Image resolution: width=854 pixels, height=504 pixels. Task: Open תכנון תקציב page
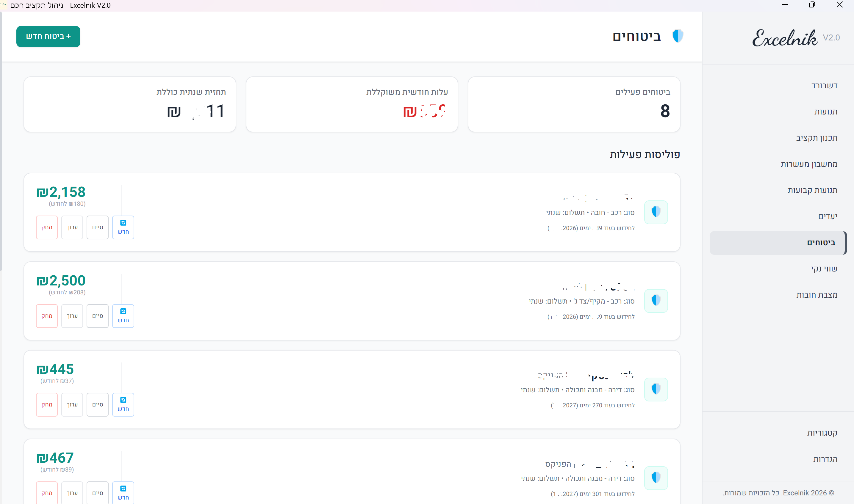[816, 138]
